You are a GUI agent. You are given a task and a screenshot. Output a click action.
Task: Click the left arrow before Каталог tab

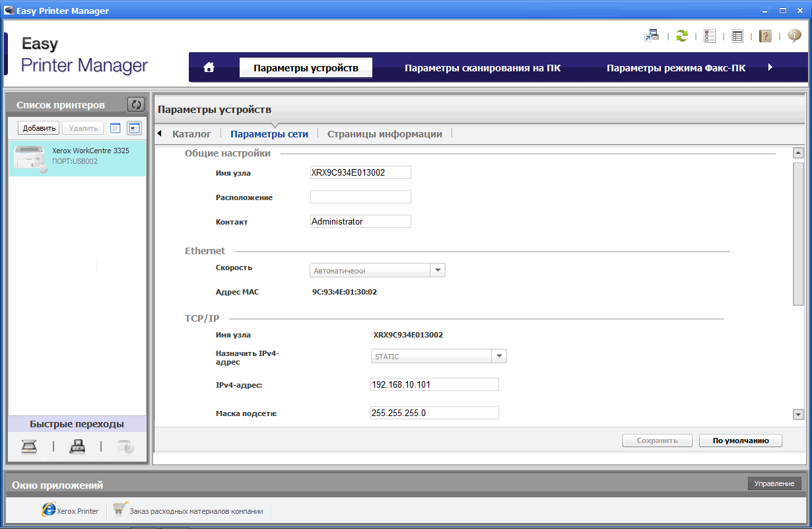point(160,133)
